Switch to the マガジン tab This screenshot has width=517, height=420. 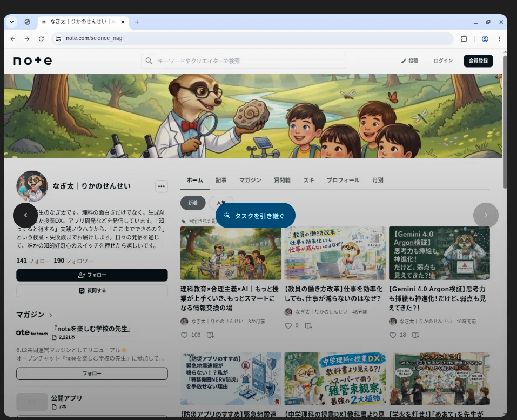pos(250,180)
